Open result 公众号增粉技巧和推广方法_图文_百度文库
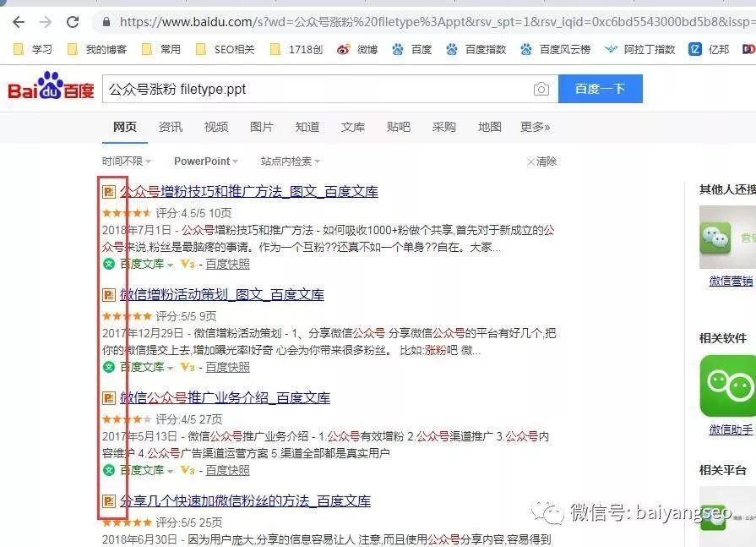This screenshot has height=547, width=756. coord(249,192)
